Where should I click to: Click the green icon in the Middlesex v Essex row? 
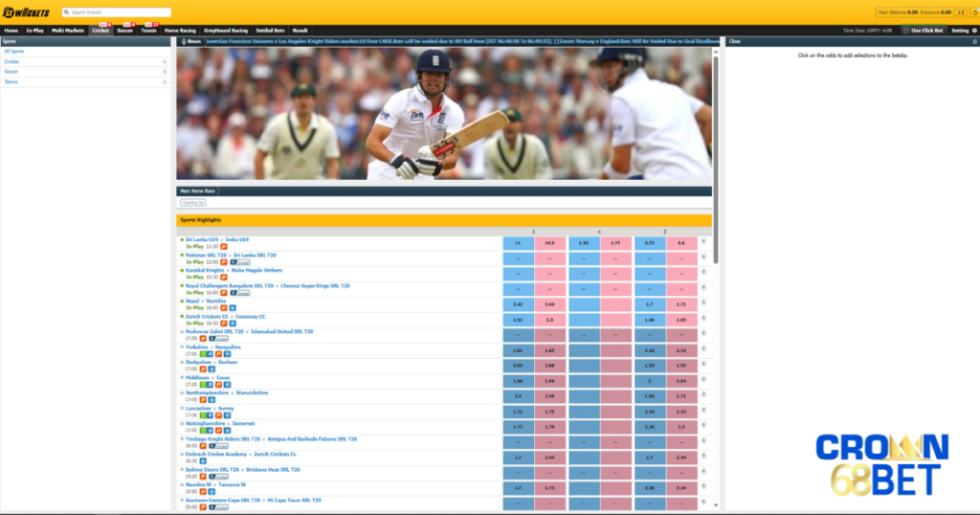(x=203, y=385)
